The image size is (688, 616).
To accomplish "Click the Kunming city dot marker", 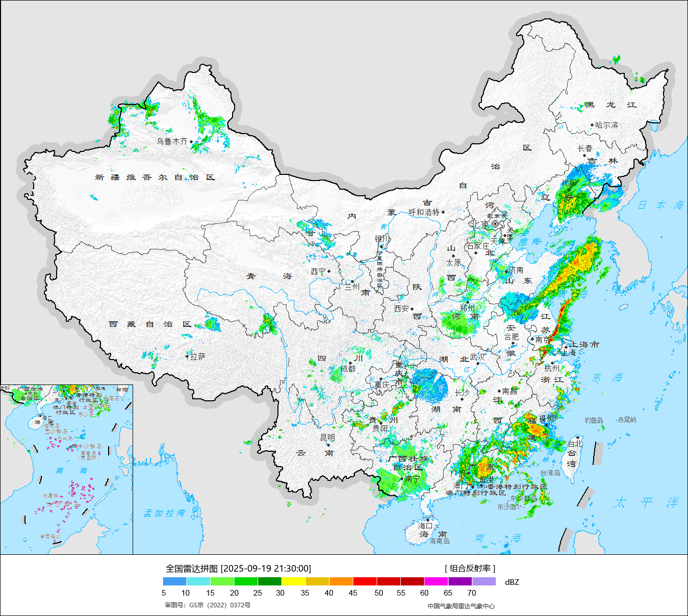I will 328,445.
